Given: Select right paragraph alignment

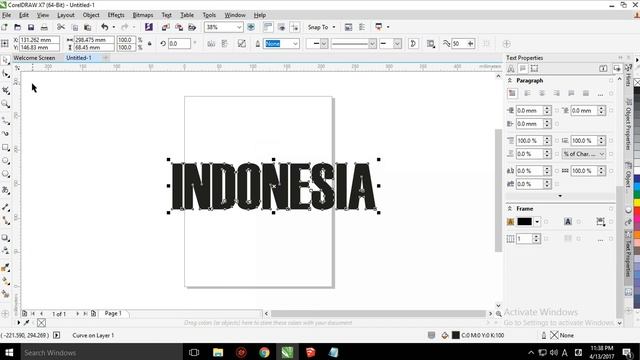Looking at the screenshot, I should [x=556, y=93].
